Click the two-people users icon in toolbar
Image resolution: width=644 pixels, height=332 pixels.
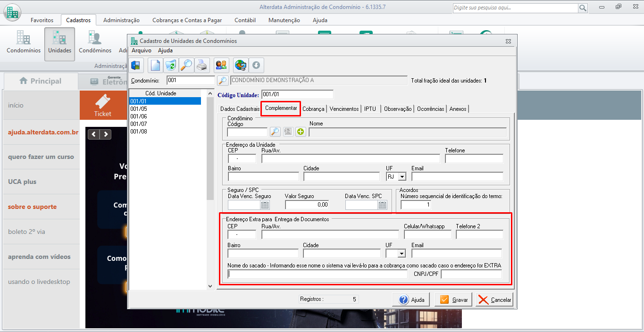[x=221, y=65]
